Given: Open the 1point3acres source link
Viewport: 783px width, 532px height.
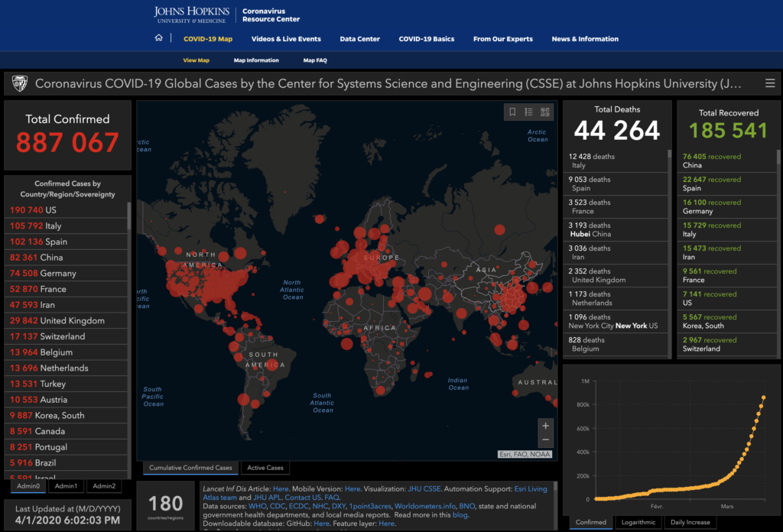Looking at the screenshot, I should click(x=369, y=506).
